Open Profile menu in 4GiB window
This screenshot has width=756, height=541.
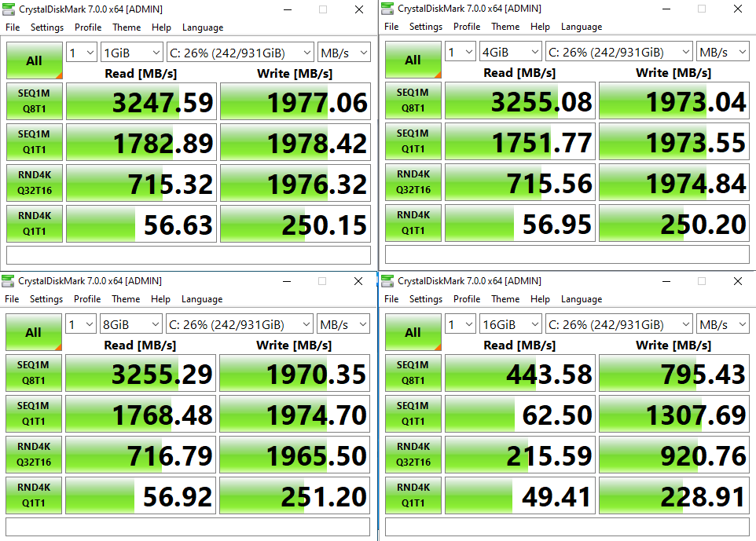click(466, 27)
